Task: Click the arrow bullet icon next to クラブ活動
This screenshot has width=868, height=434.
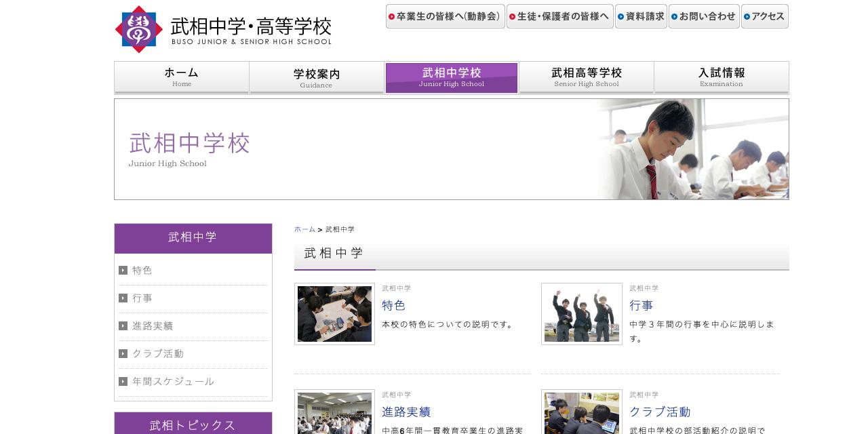Action: pos(123,353)
